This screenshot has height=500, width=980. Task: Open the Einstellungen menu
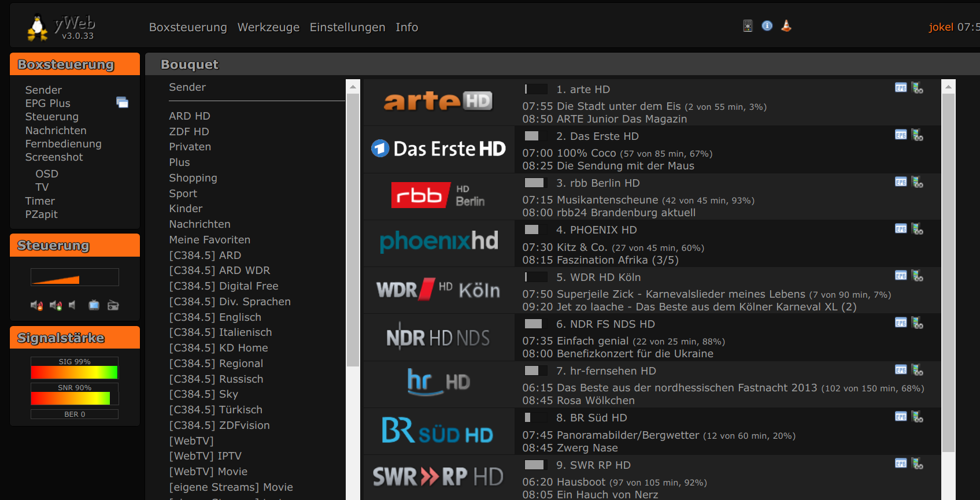347,27
